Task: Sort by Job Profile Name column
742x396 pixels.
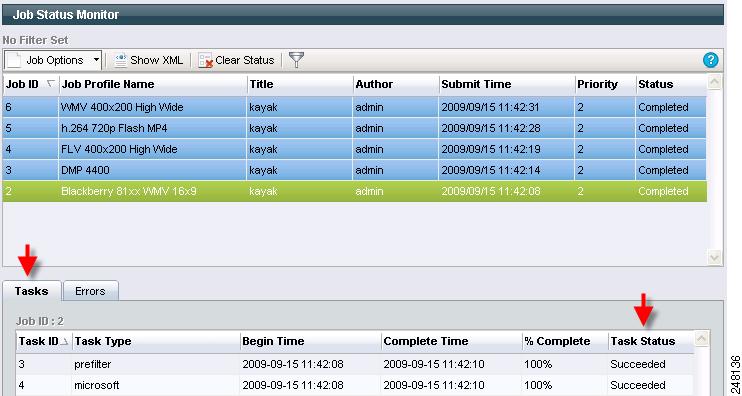Action: [x=152, y=84]
